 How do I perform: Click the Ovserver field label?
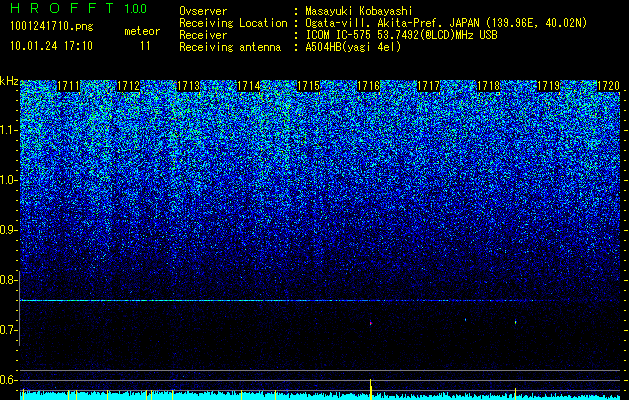pos(203,11)
